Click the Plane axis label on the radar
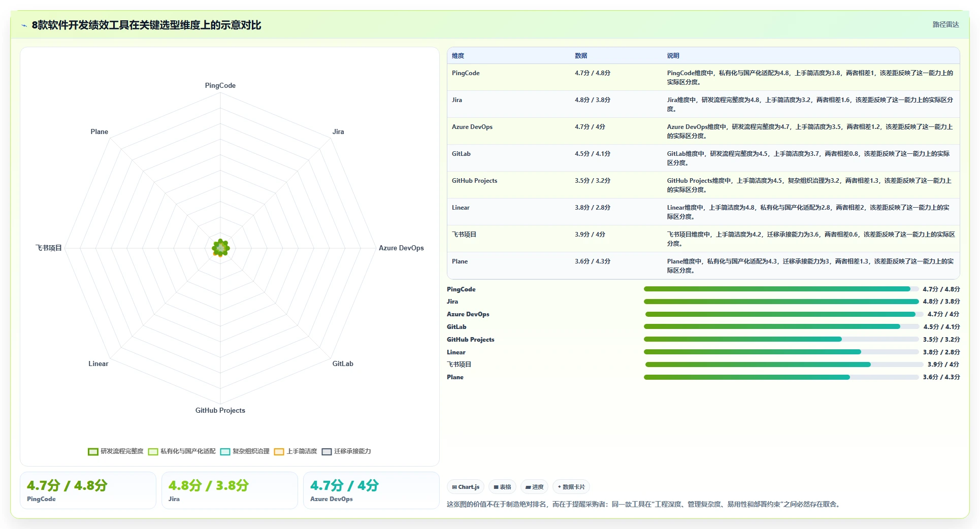980x529 pixels. pos(100,131)
